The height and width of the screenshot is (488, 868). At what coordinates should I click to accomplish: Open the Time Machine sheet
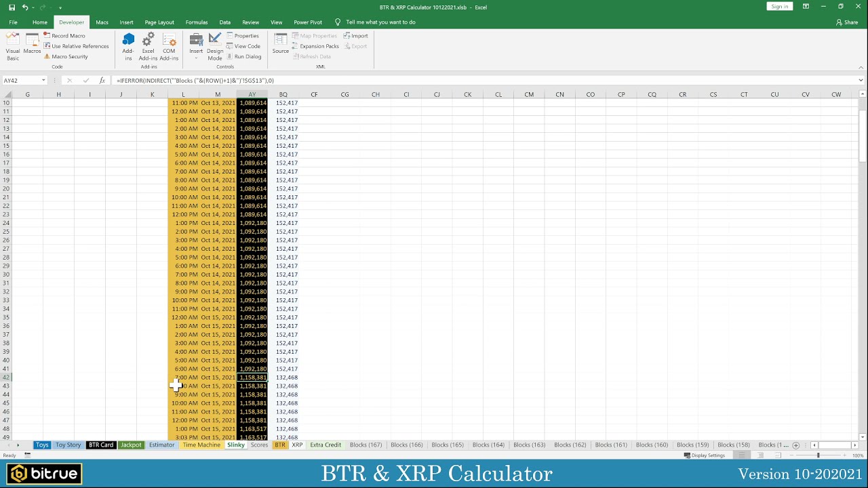[201, 445]
